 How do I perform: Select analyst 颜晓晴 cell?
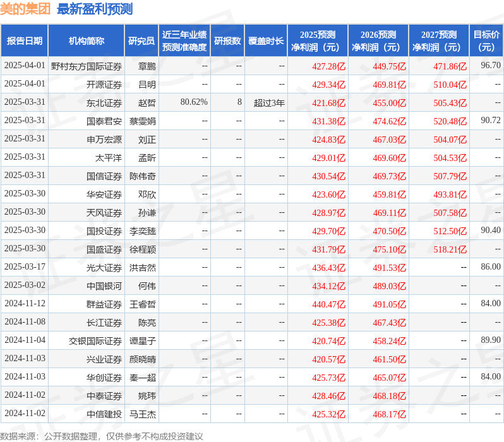pos(143,359)
